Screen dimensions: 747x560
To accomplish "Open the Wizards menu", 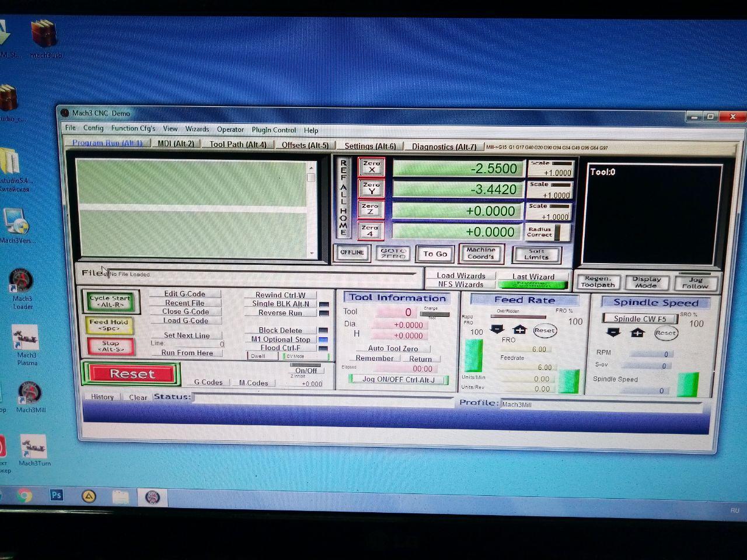I will 197,129.
